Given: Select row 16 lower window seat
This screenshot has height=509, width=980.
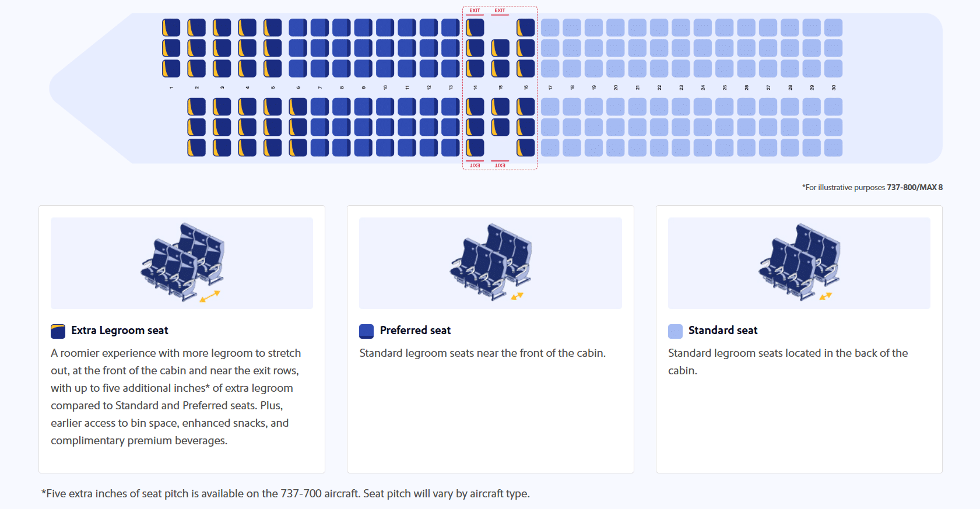Looking at the screenshot, I should tap(526, 148).
